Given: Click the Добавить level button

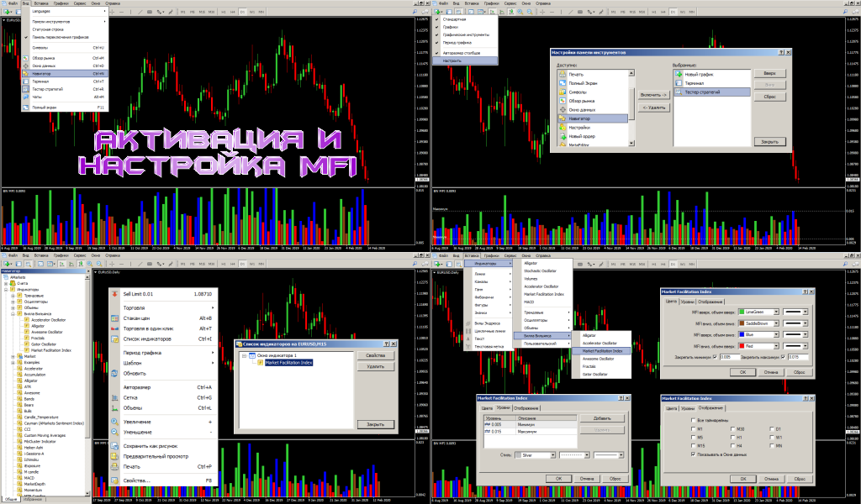Looking at the screenshot, I should click(602, 418).
